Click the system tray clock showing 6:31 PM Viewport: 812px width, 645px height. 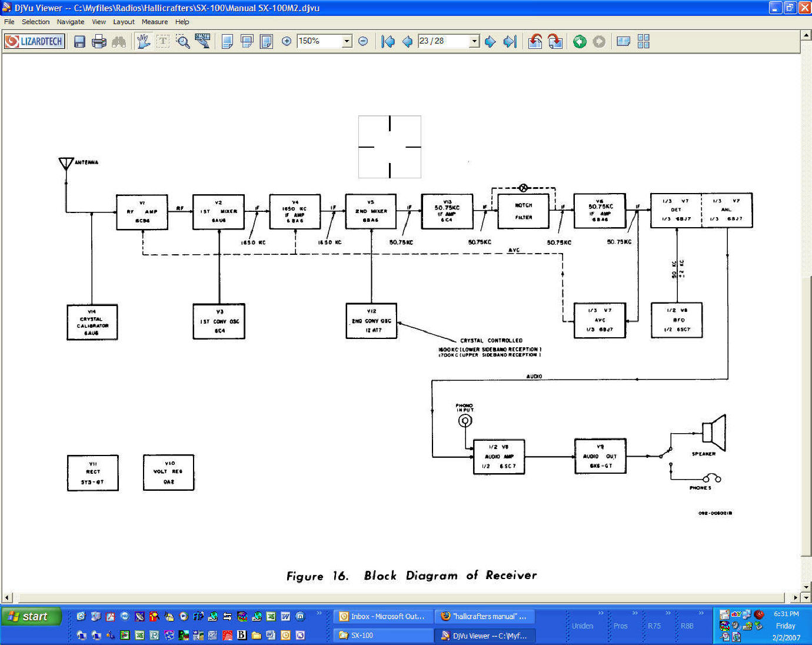pyautogui.click(x=786, y=614)
